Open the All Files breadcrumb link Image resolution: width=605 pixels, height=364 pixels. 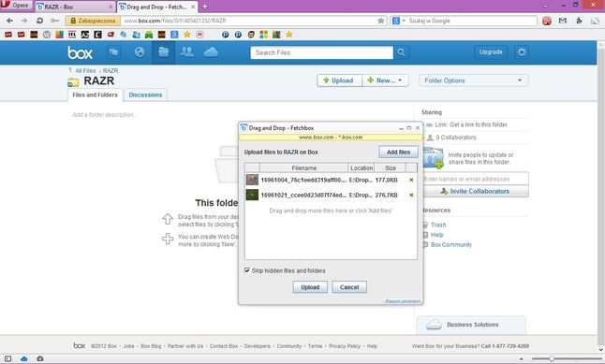pos(85,71)
